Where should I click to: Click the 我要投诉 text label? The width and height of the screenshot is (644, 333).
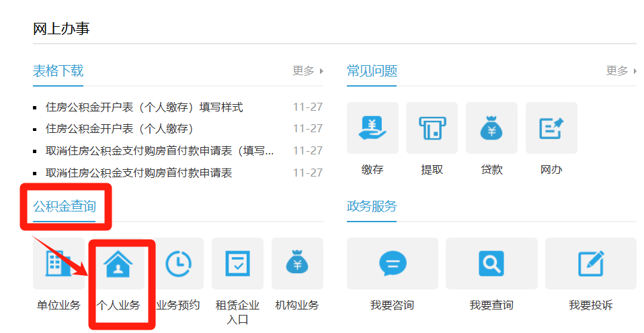(x=591, y=305)
